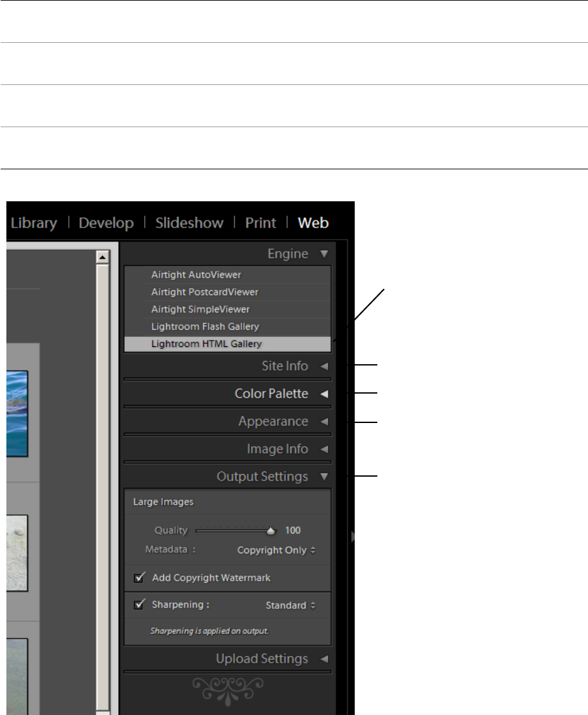Select the Web module tab
Screen dimensions: 588x715
click(313, 223)
